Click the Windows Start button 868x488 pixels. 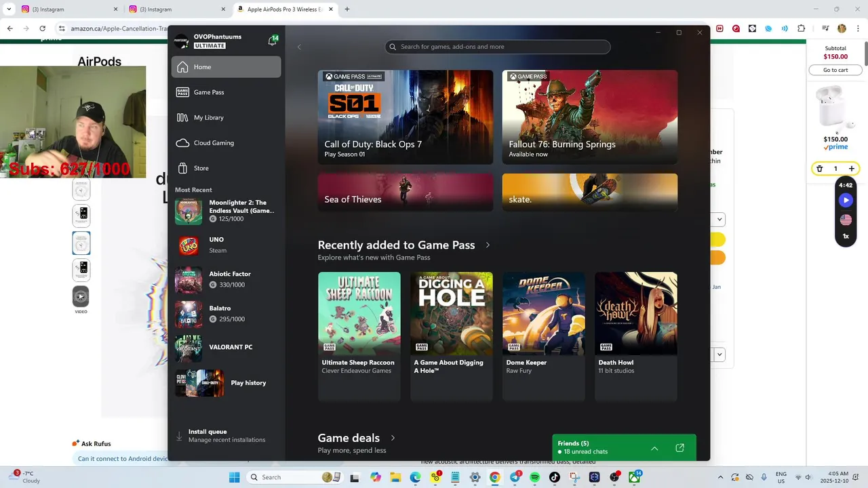coord(235,477)
